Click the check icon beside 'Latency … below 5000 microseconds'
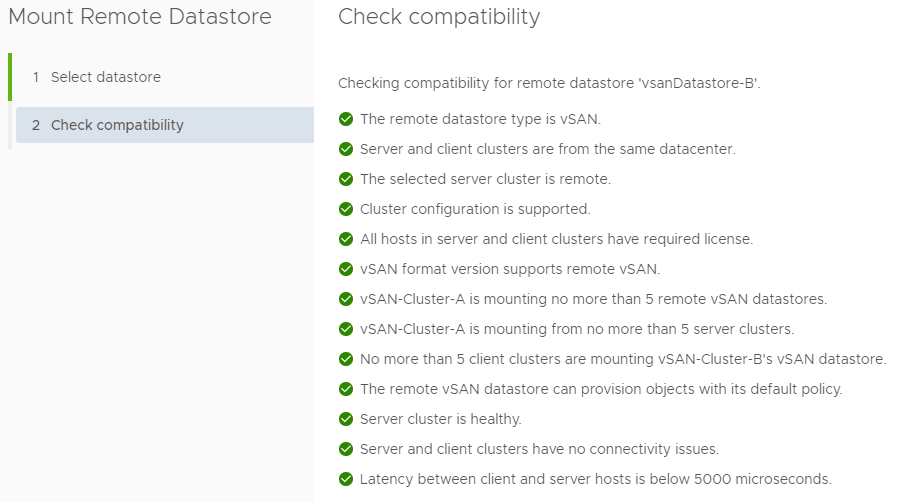Screen dimensions: 900x502 [x=346, y=479]
